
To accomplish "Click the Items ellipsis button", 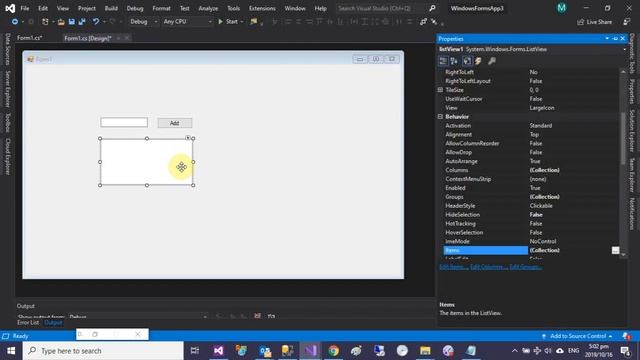I will point(616,250).
